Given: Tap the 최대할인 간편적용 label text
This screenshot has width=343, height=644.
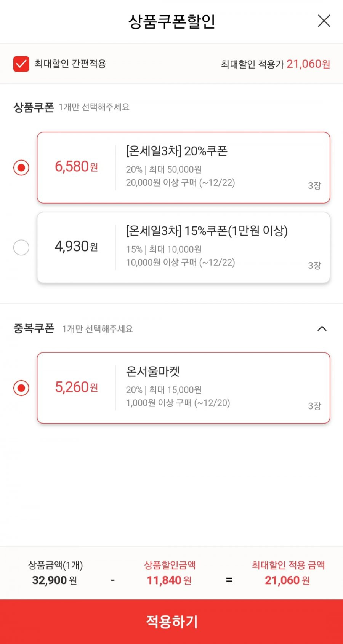Looking at the screenshot, I should pyautogui.click(x=70, y=64).
